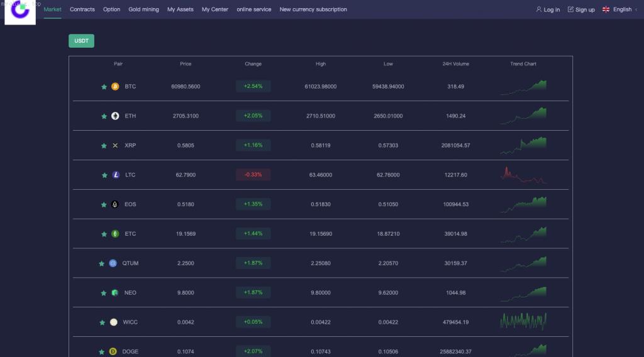
Task: Toggle the favorite star for EOS
Action: [104, 205]
